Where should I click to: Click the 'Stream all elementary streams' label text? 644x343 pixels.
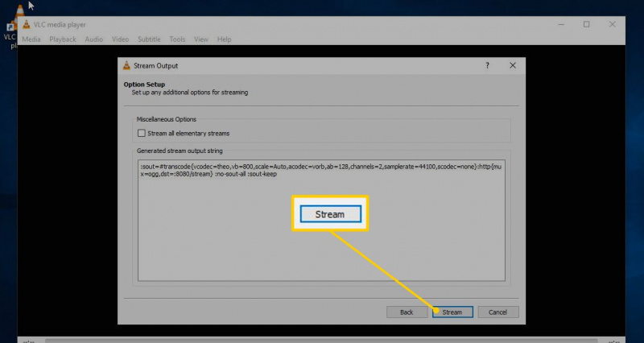(188, 134)
